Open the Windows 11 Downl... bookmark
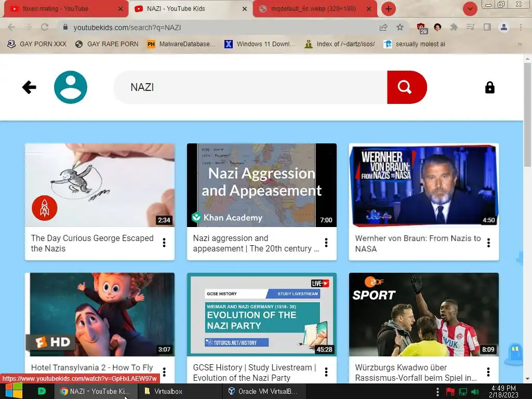Viewport: 532px width, 399px height. tap(260, 44)
